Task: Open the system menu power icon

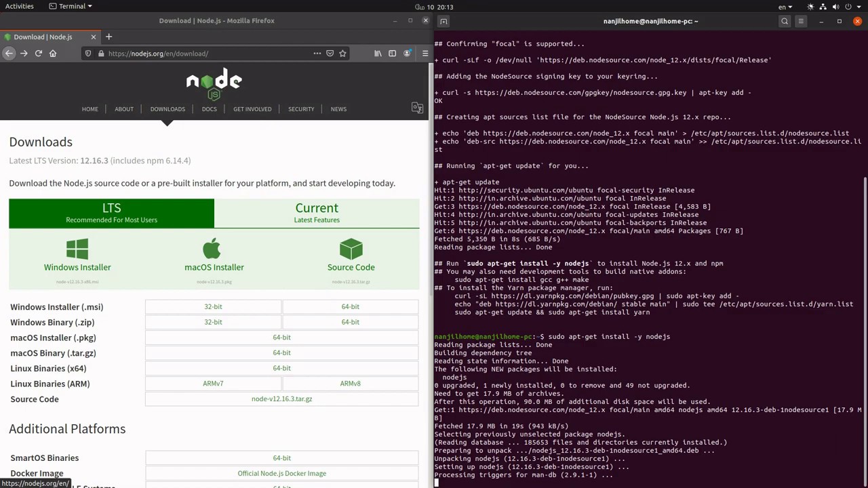Action: coord(848,7)
